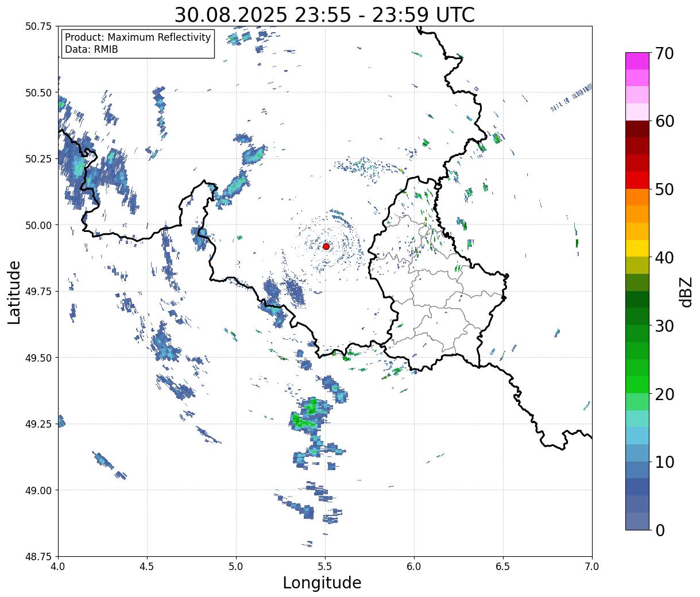Click the latitude tick label 50.75
Viewport: 700px width, 597px height.
(38, 26)
